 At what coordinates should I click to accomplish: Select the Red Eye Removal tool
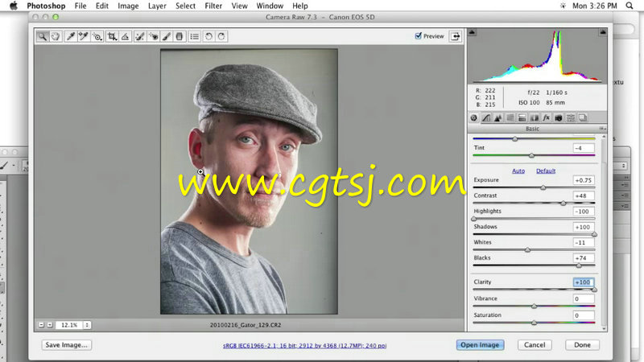click(x=153, y=36)
